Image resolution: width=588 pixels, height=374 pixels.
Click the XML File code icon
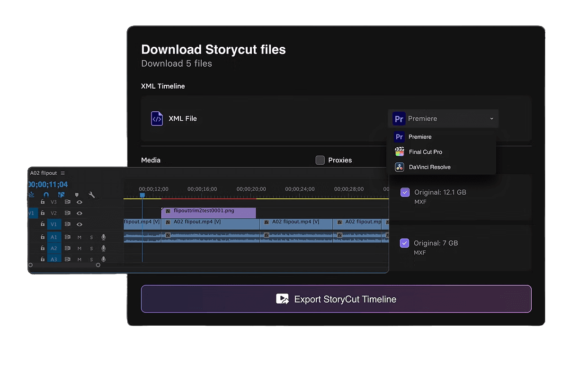(x=157, y=118)
